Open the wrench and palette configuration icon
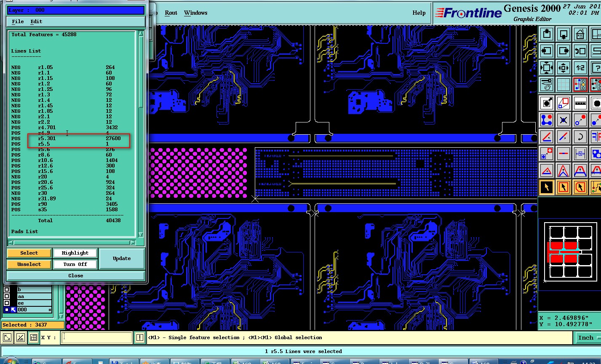The height and width of the screenshot is (364, 601). pyautogui.click(x=547, y=85)
